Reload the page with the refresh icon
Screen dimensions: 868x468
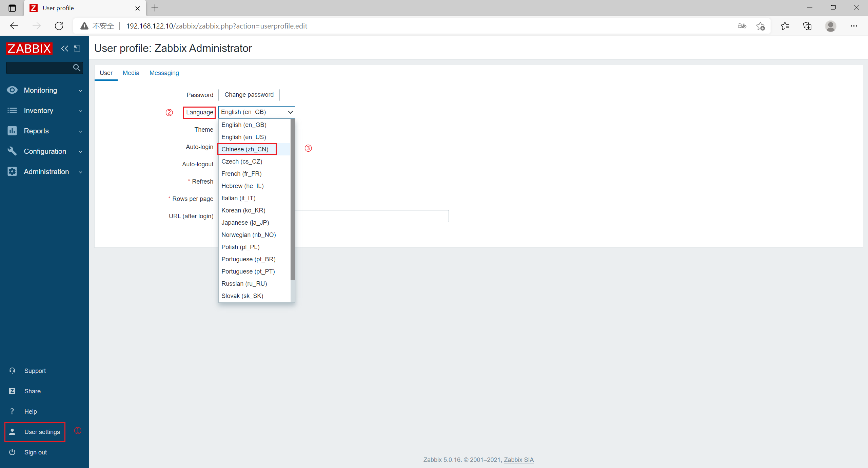point(59,26)
